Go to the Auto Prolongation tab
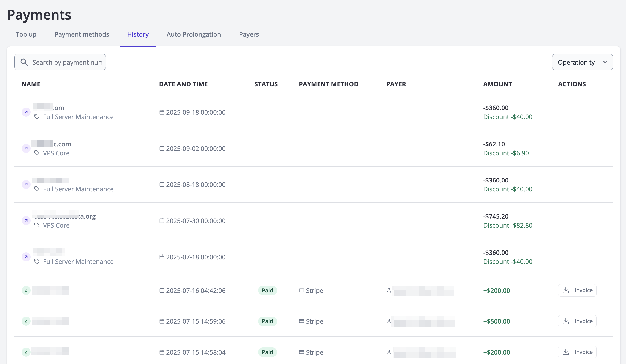Viewport: 626px width, 364px height. pyautogui.click(x=194, y=34)
